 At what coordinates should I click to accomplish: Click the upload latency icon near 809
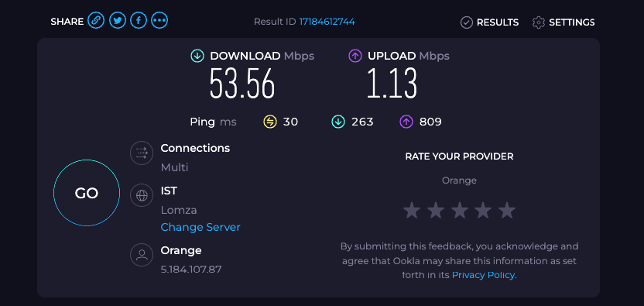pyautogui.click(x=406, y=122)
